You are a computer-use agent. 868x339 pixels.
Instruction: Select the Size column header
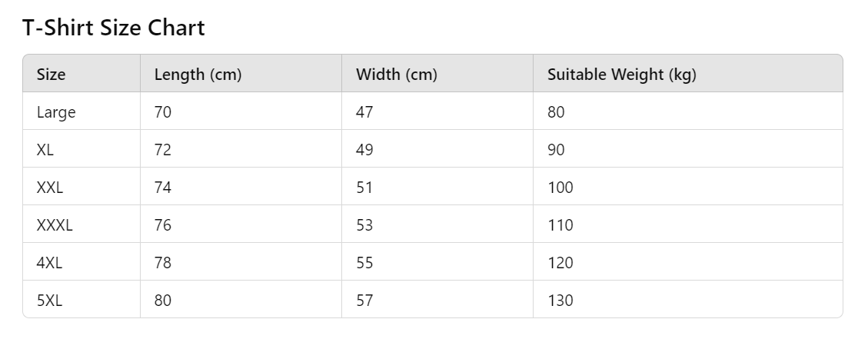[81, 74]
